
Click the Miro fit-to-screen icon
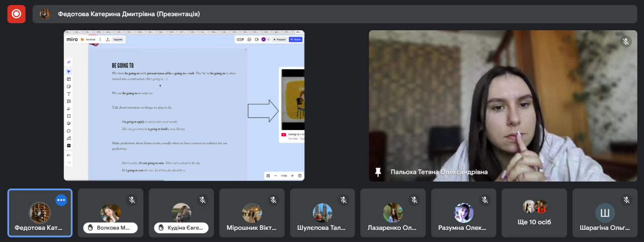pyautogui.click(x=268, y=175)
